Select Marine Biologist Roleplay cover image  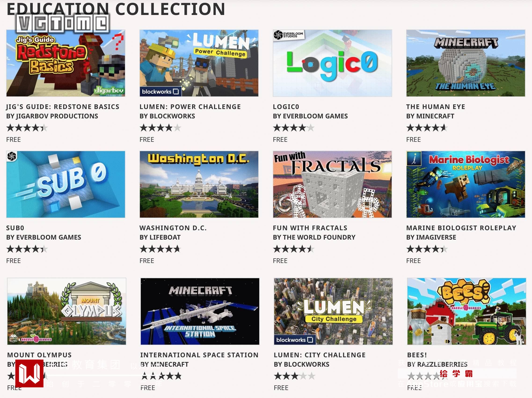[x=466, y=184]
